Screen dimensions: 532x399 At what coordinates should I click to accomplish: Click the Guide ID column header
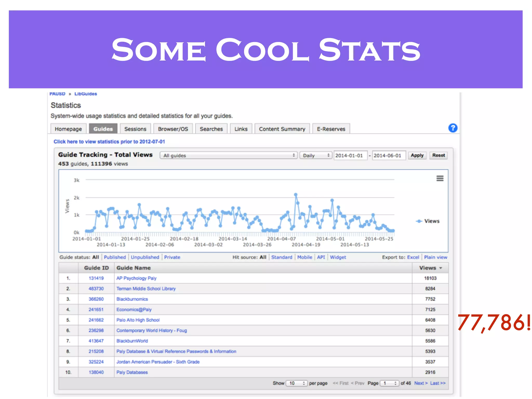tap(96, 268)
